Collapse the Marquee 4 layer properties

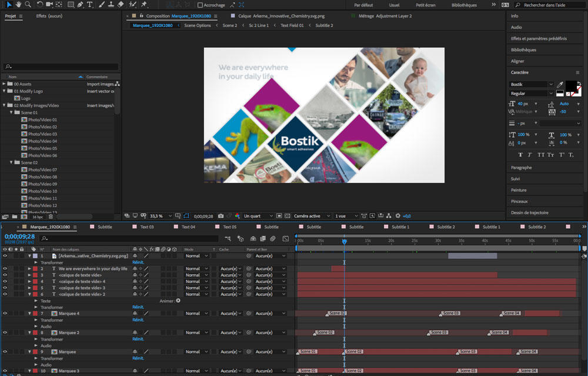29,313
